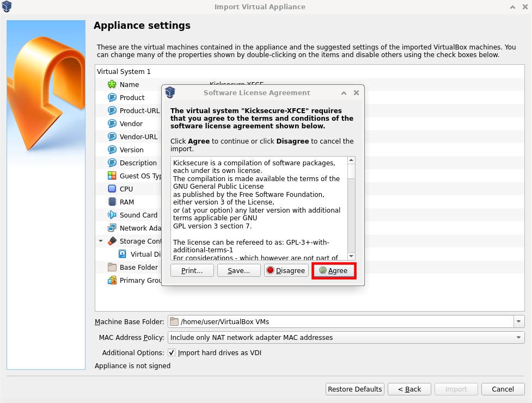Select the Virtual System 1 header row
Viewport: 532px width, 403px height.
(124, 71)
